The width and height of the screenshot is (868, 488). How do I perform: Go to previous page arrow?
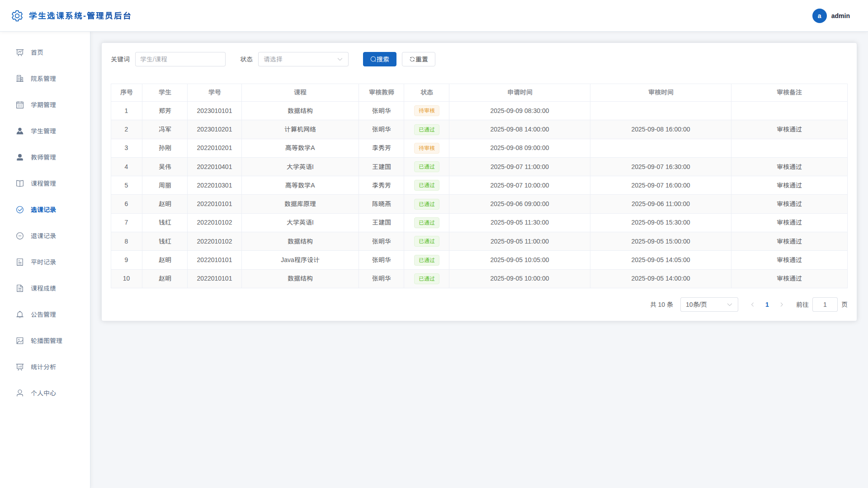tap(753, 305)
